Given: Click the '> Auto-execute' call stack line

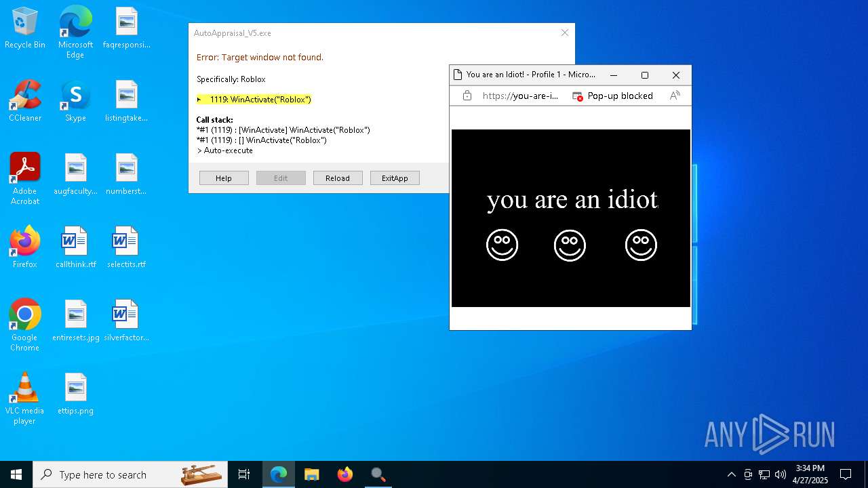Looking at the screenshot, I should click(x=224, y=150).
